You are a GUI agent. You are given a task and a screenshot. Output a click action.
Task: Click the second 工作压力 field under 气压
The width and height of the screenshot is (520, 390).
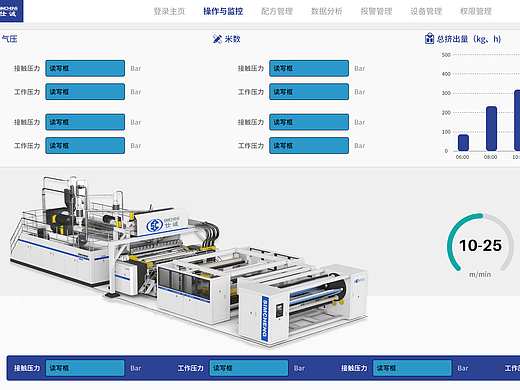85,145
